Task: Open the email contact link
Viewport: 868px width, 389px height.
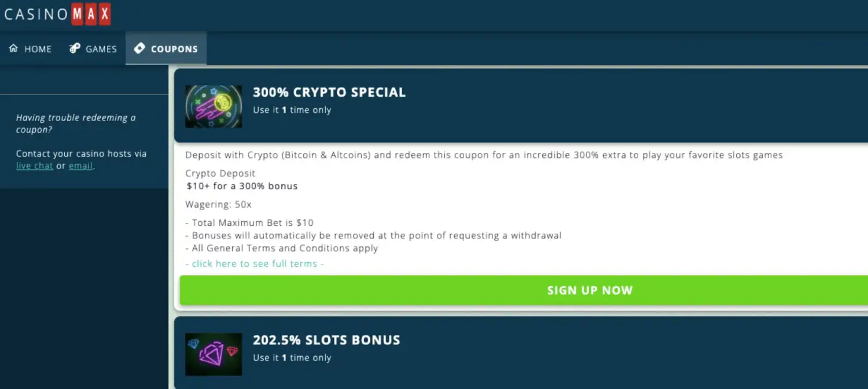Action: [x=80, y=166]
